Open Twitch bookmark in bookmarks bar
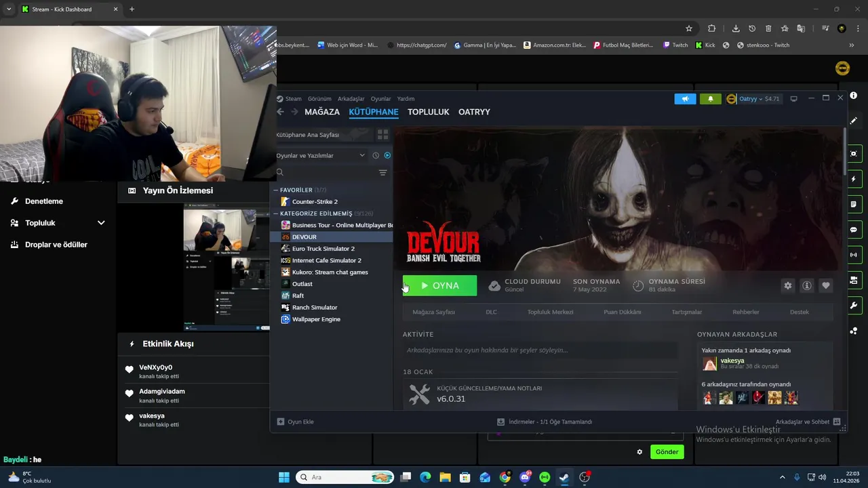Viewport: 868px width, 488px height. (675, 45)
